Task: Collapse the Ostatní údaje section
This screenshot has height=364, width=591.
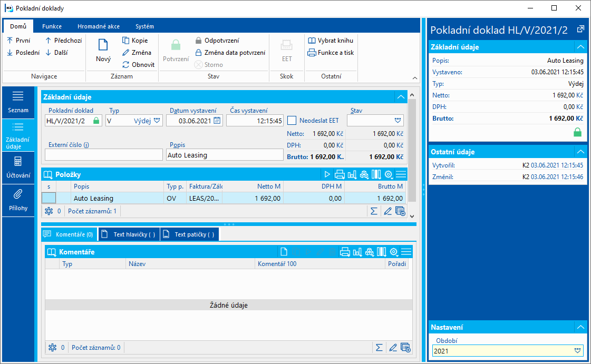Action: 580,152
